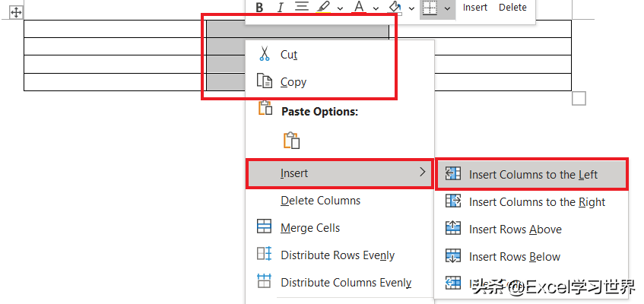Click the first cell of table row one
Screen dimensions: 644x304
(x=115, y=29)
